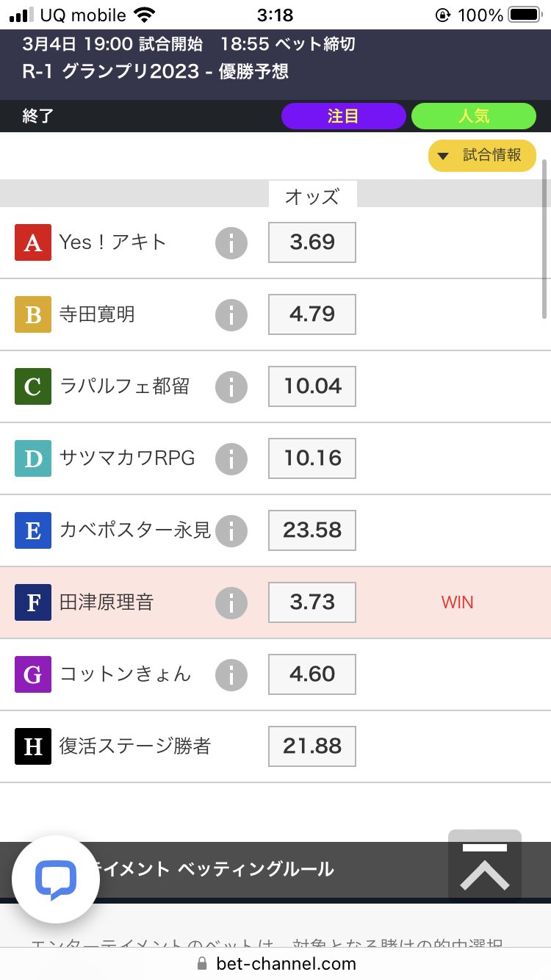This screenshot has width=551, height=980.
Task: Click odds 4.60 for コットンきょん
Action: (312, 674)
